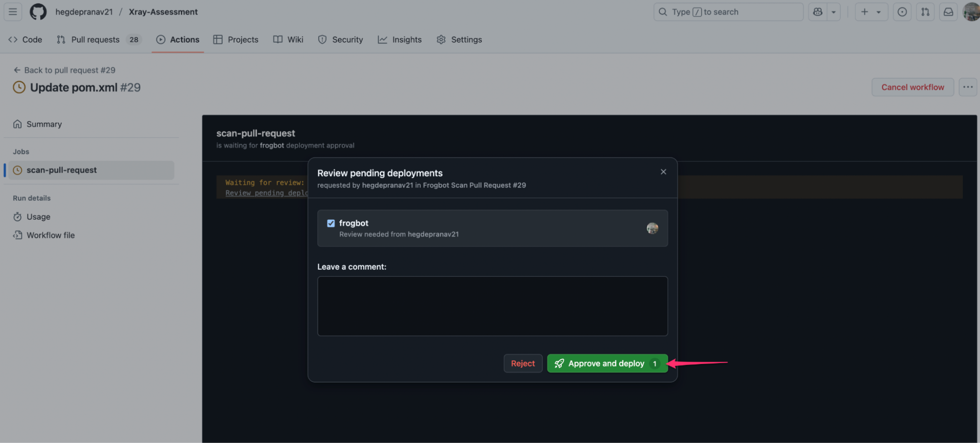Image resolution: width=980 pixels, height=443 pixels.
Task: Open the notifications inbox icon
Action: click(948, 12)
